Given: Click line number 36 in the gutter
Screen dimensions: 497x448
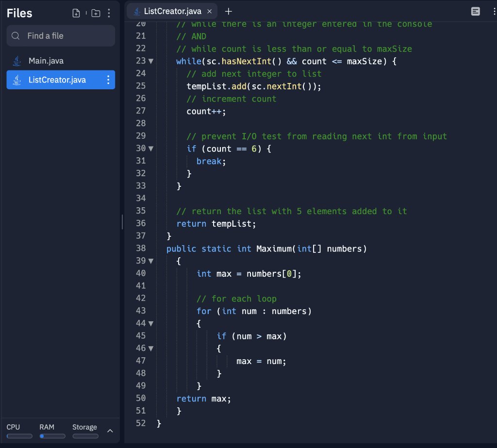Looking at the screenshot, I should tap(141, 224).
